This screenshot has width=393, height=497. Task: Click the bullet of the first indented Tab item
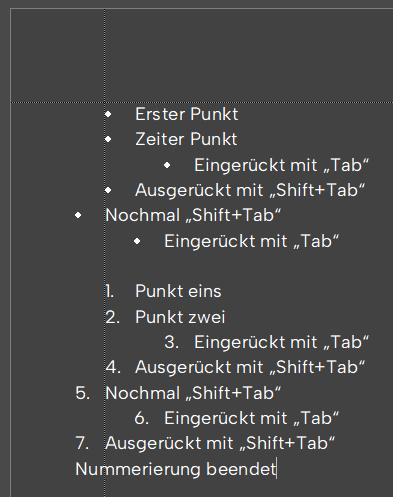[x=167, y=165]
